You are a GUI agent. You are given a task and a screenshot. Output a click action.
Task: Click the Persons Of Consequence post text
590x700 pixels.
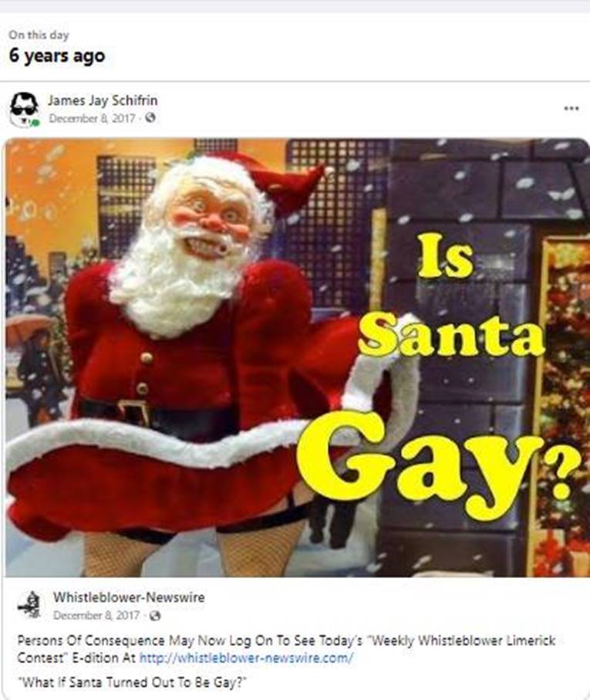[286, 649]
